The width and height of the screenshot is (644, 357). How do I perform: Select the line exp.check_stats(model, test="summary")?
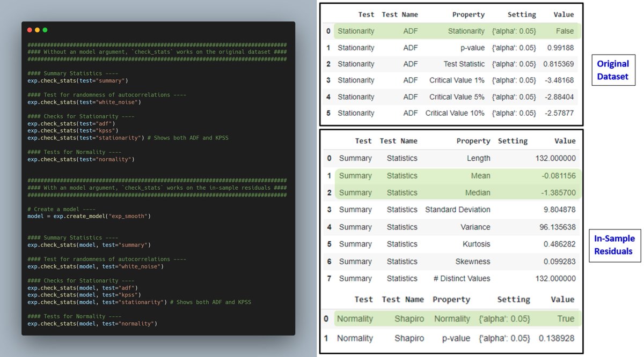[89, 245]
